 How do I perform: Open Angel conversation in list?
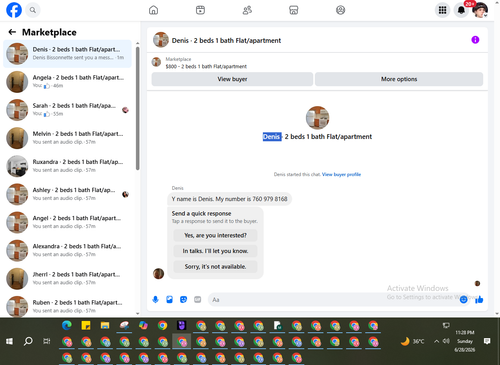(x=67, y=222)
